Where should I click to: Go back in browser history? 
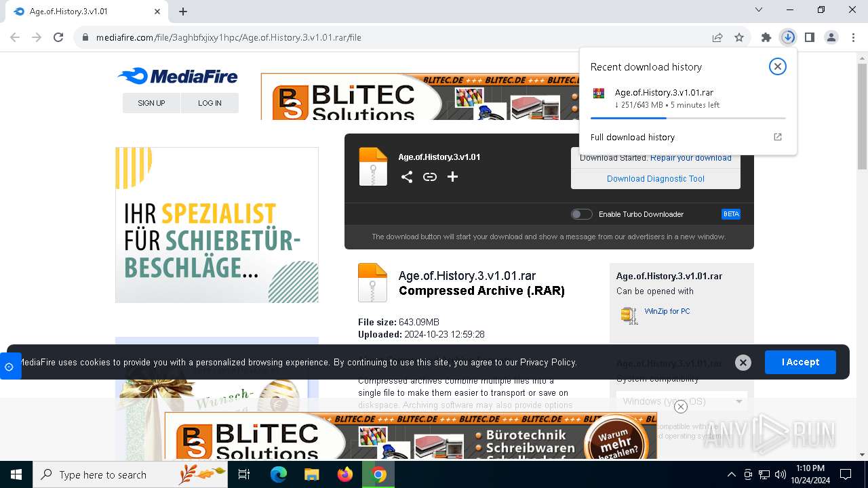point(15,37)
